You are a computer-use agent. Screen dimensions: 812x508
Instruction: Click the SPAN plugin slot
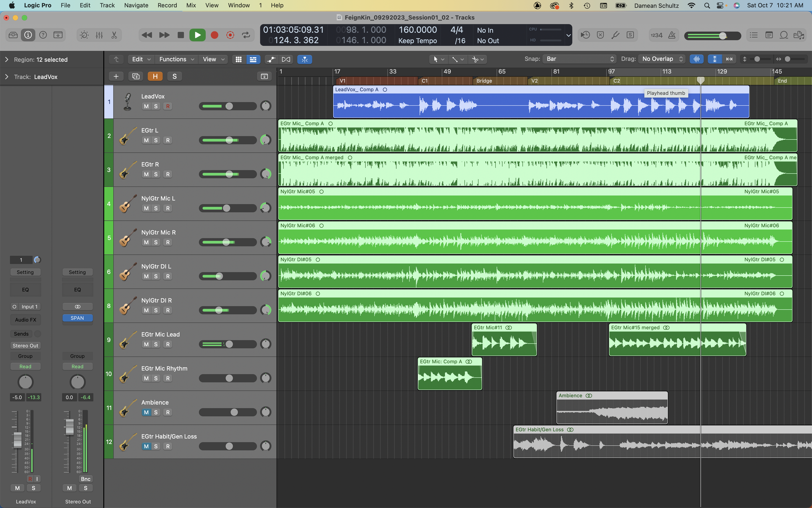point(77,318)
